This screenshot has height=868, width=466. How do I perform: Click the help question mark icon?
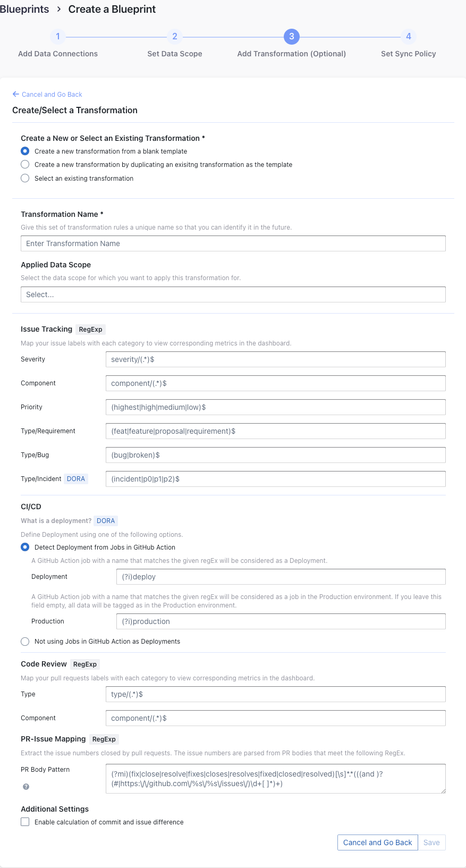tap(26, 787)
